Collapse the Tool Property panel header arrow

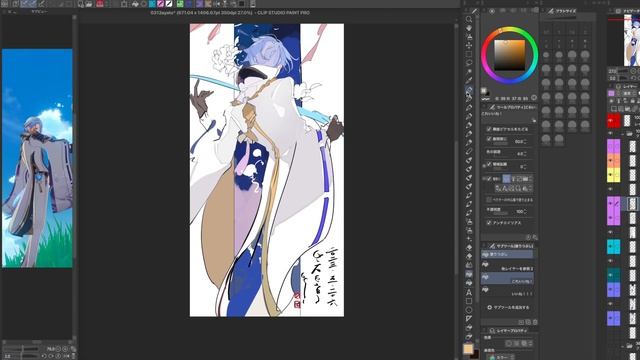tap(484, 107)
